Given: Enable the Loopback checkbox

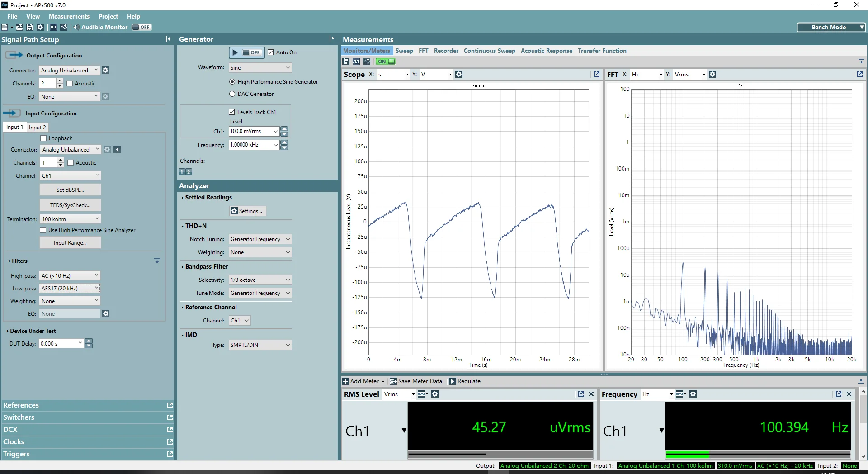Looking at the screenshot, I should [x=44, y=138].
